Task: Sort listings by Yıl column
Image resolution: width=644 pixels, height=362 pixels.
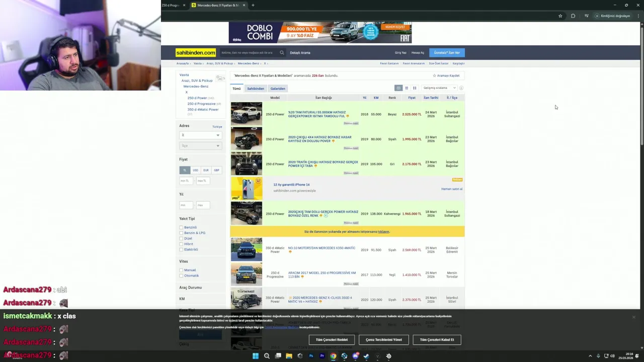Action: click(x=364, y=98)
